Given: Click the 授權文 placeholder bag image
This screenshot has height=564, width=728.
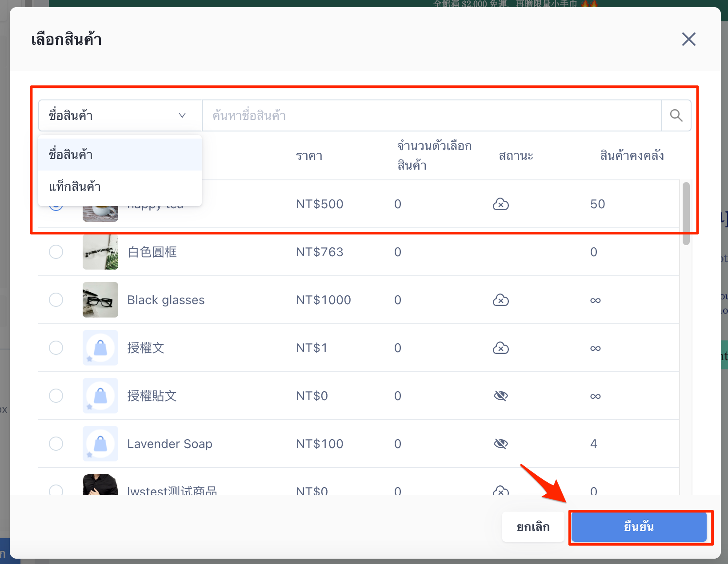Looking at the screenshot, I should tap(100, 348).
